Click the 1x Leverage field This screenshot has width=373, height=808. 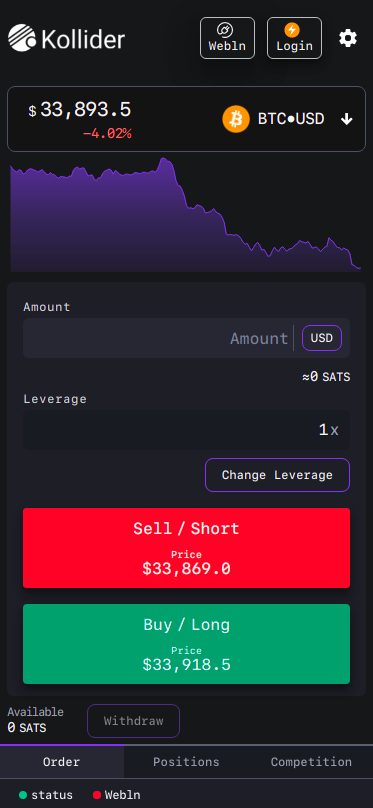point(186,430)
